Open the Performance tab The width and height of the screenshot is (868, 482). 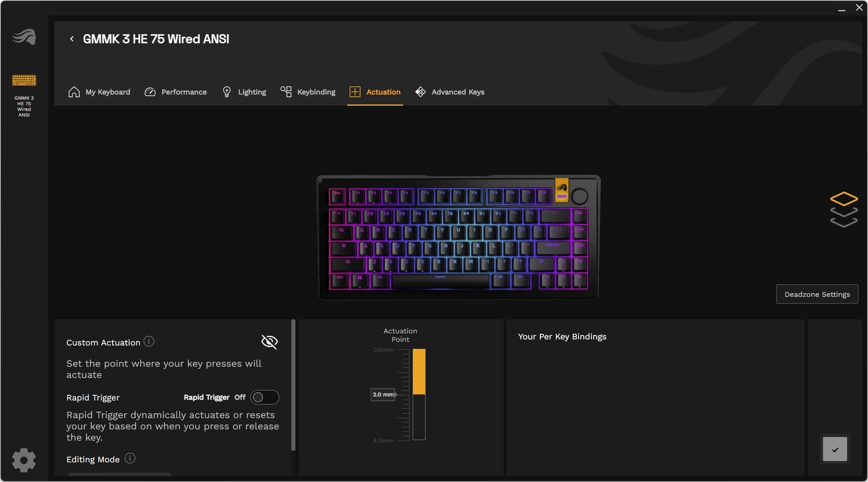pos(176,92)
